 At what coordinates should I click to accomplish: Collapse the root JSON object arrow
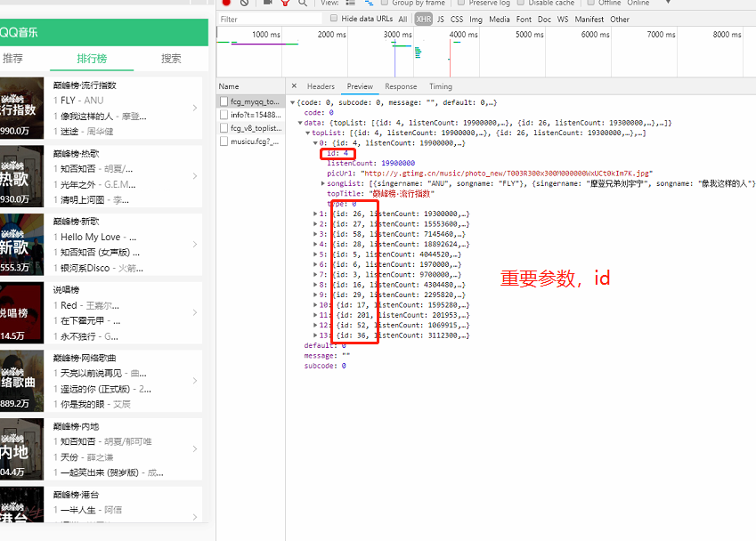[292, 102]
